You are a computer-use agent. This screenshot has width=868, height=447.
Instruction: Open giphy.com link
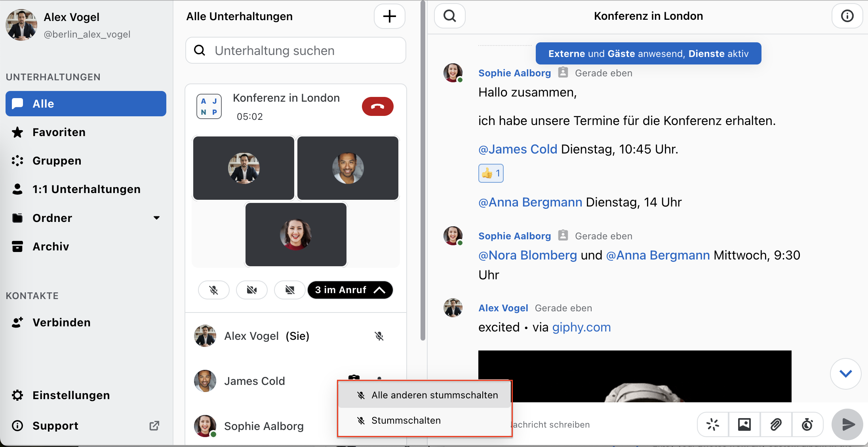coord(581,327)
